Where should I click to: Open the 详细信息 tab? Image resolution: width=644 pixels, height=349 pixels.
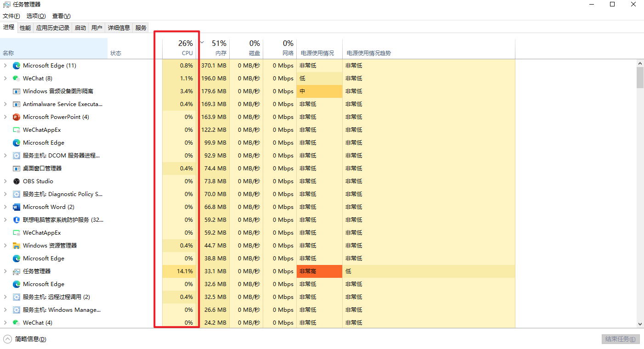(x=119, y=28)
